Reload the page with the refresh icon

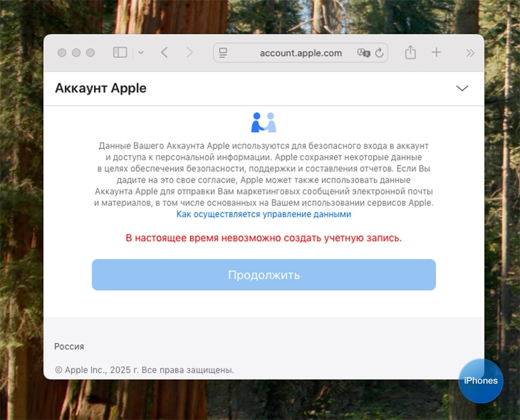click(379, 53)
